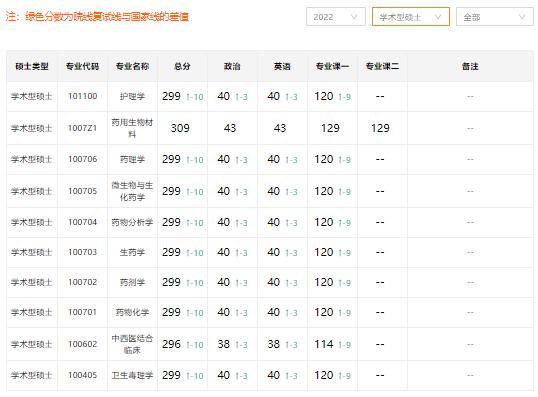538x397 pixels.
Task: Click total score 296 for 中西医结合临床
Action: 171,344
